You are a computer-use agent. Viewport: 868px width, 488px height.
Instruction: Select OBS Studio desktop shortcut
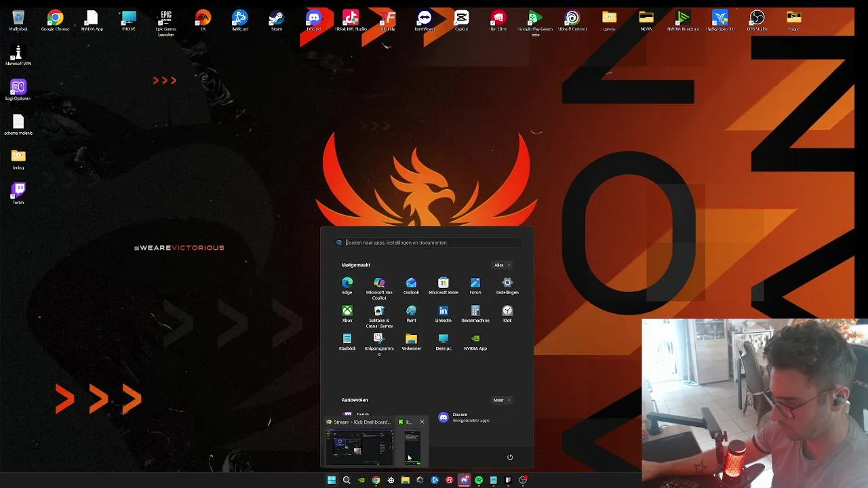click(x=757, y=20)
